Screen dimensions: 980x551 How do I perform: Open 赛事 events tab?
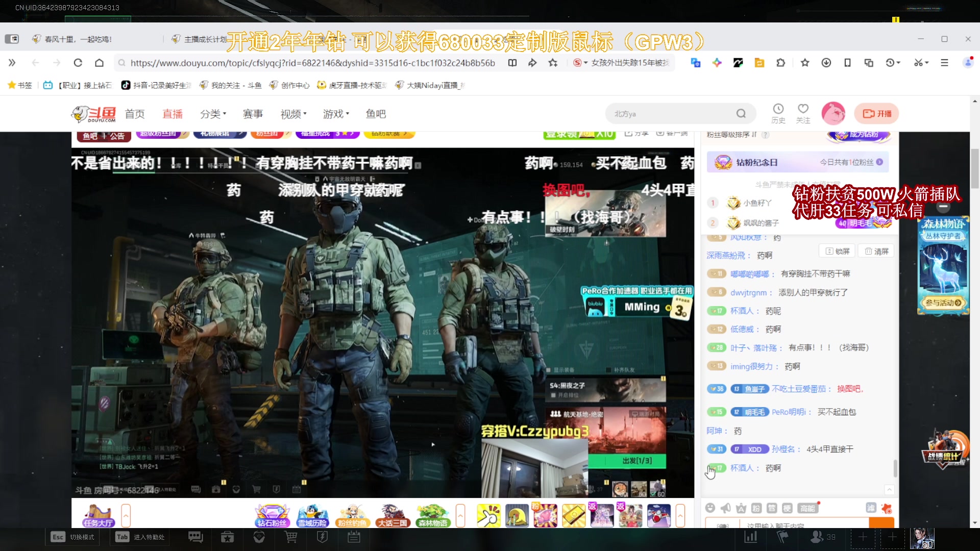(253, 114)
